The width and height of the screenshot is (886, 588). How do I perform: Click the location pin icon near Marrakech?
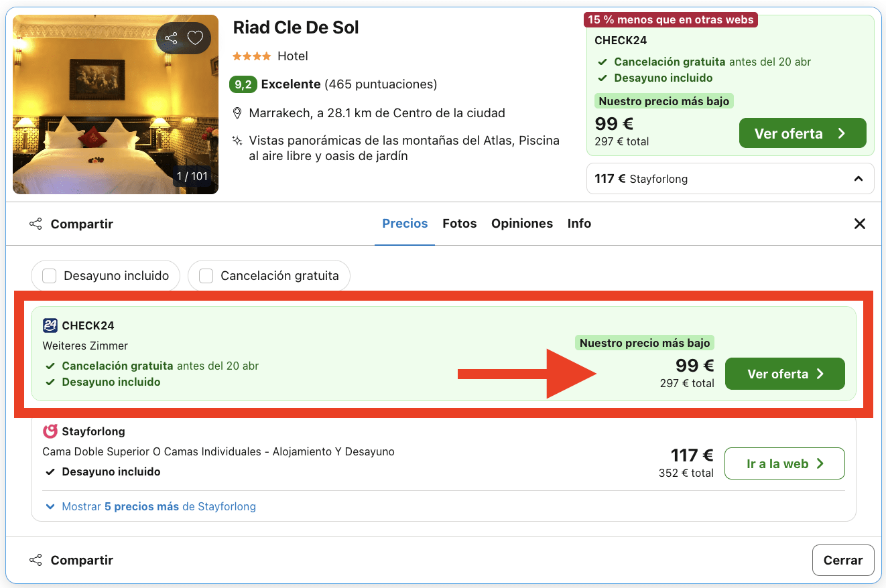coord(237,113)
